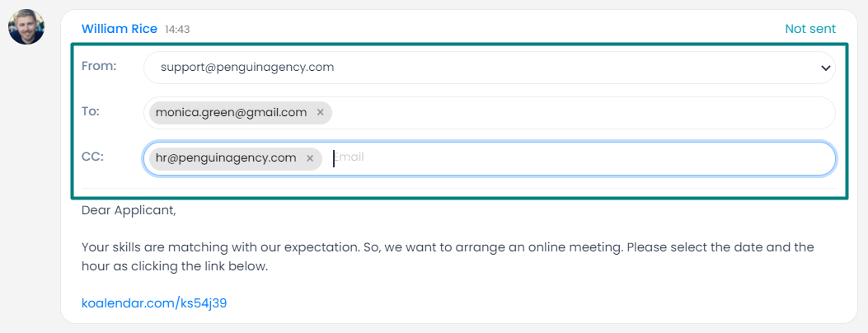Click the From: label
The height and width of the screenshot is (333, 868).
[99, 66]
